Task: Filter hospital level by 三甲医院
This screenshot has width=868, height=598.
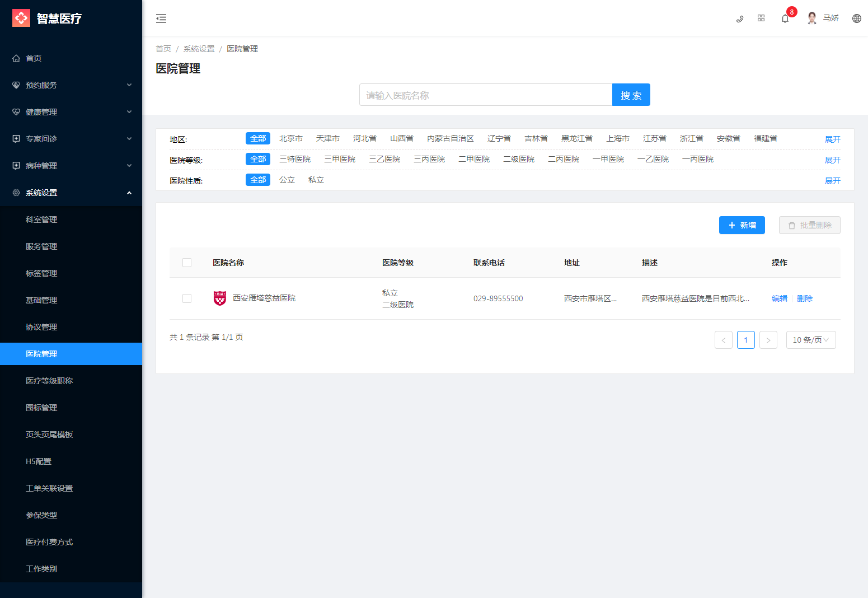Action: (340, 159)
